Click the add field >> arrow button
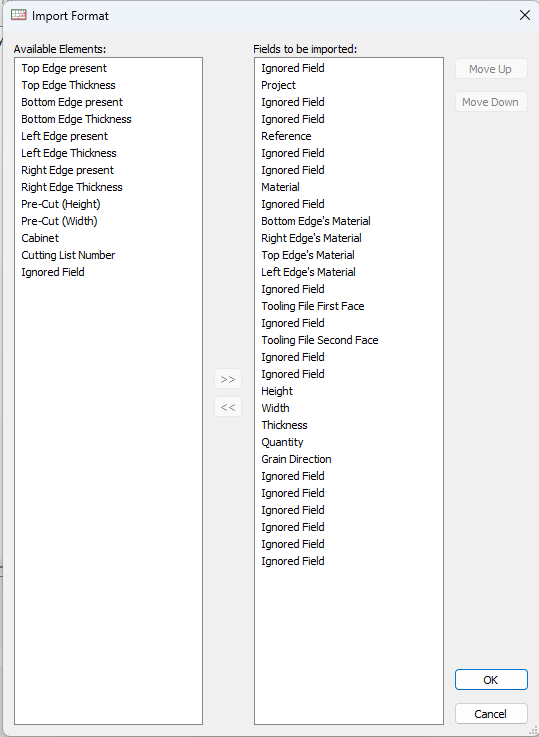539x737 pixels. coord(228,379)
